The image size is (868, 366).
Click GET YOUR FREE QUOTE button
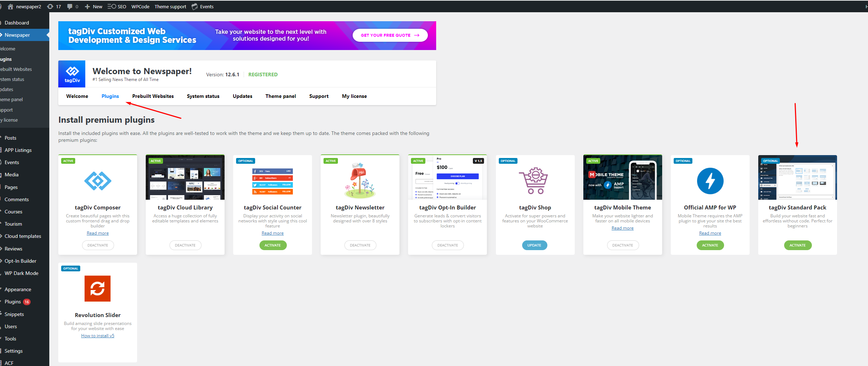[x=390, y=35]
